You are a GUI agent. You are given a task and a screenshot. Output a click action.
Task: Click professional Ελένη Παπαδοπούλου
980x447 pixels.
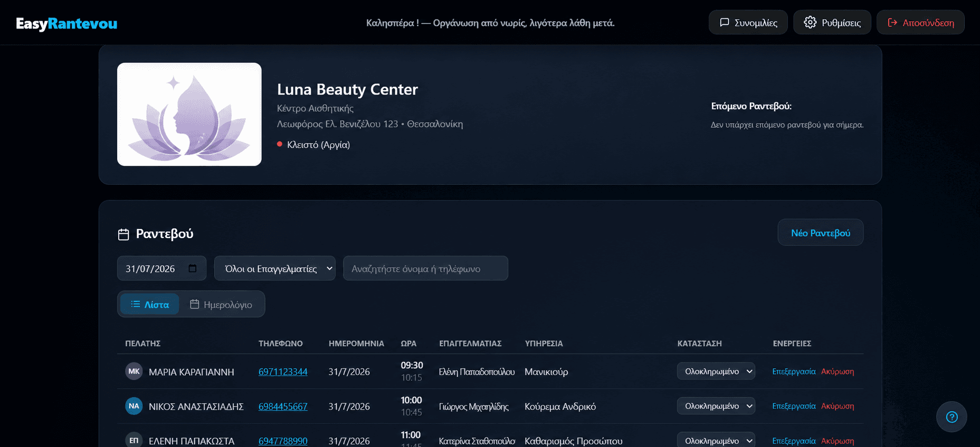(477, 372)
